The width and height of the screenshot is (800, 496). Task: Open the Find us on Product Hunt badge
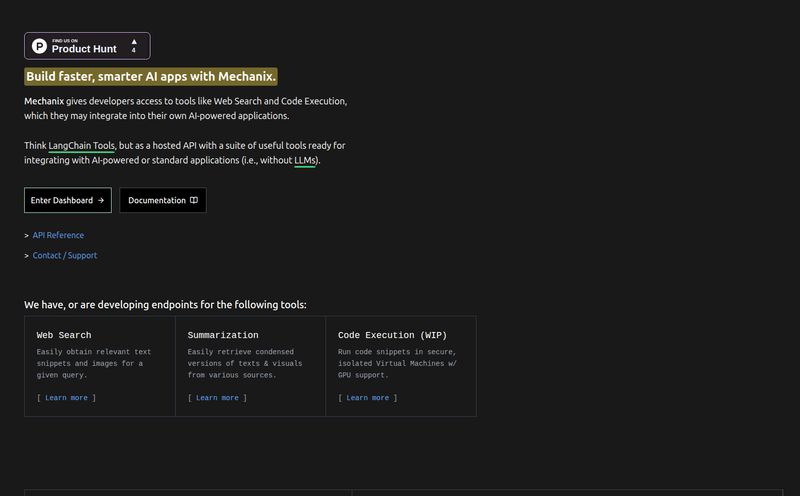tap(87, 46)
